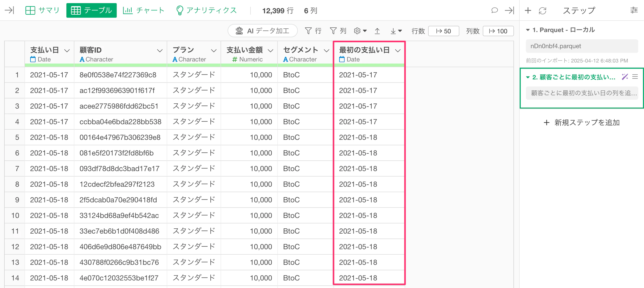Image resolution: width=644 pixels, height=288 pixels.
Task: Select the step description 顧客ごとに最初の支払い日の列を追
Action: pyautogui.click(x=582, y=93)
